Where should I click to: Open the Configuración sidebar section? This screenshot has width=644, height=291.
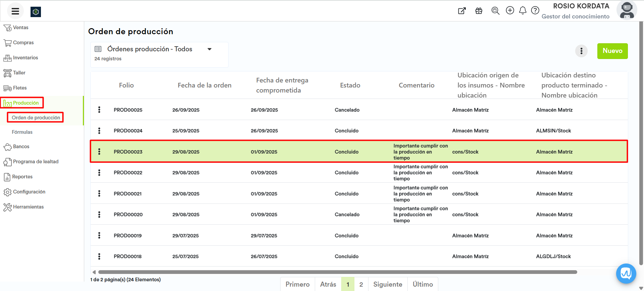(29, 192)
